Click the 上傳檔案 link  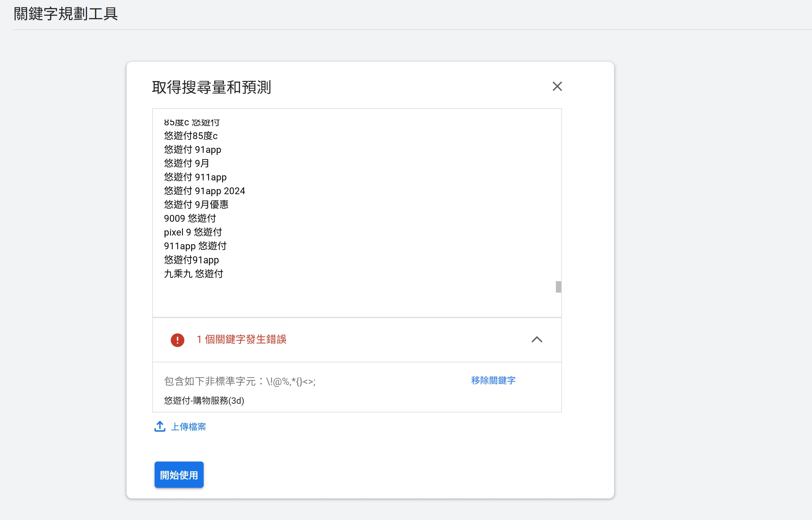point(189,427)
